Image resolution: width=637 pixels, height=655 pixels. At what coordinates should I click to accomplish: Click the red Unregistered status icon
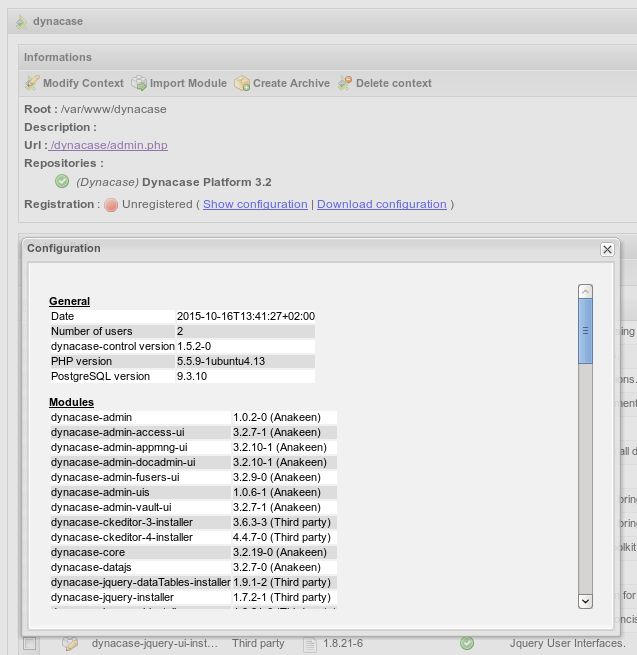click(x=111, y=205)
